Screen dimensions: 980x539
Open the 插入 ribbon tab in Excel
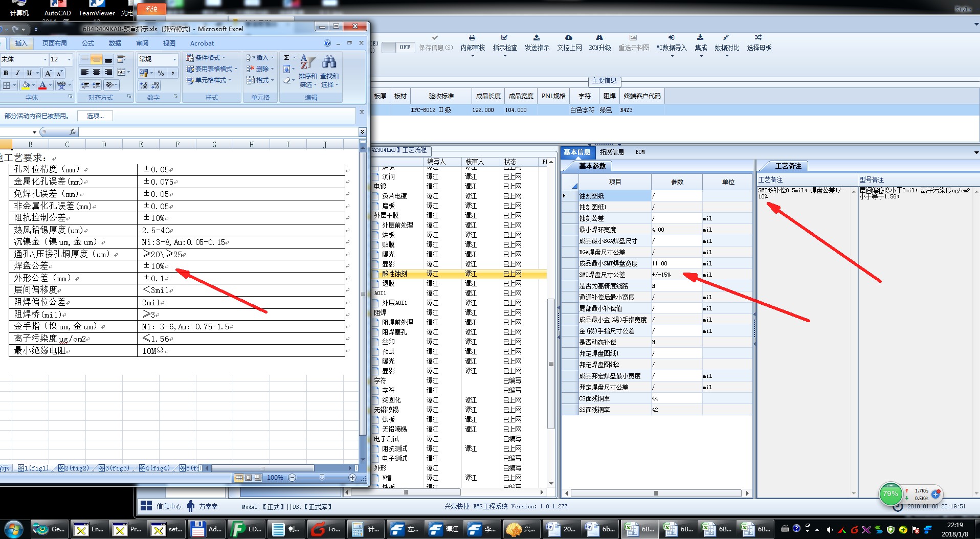21,43
